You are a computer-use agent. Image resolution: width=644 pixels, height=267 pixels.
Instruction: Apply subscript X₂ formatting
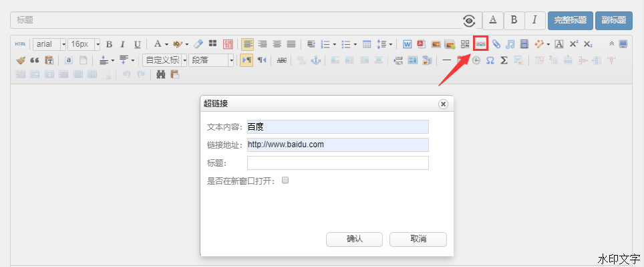pos(588,44)
